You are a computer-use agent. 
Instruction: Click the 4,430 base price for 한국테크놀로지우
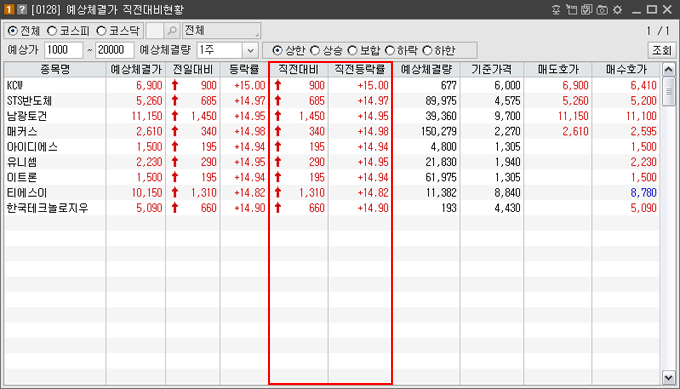click(507, 208)
